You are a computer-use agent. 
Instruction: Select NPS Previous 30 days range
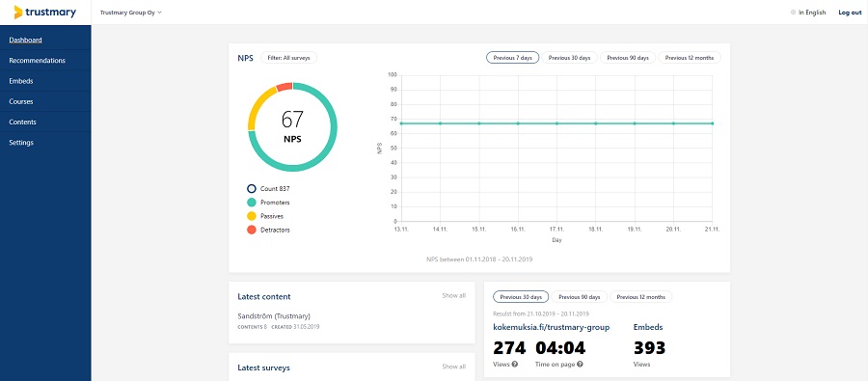click(570, 58)
